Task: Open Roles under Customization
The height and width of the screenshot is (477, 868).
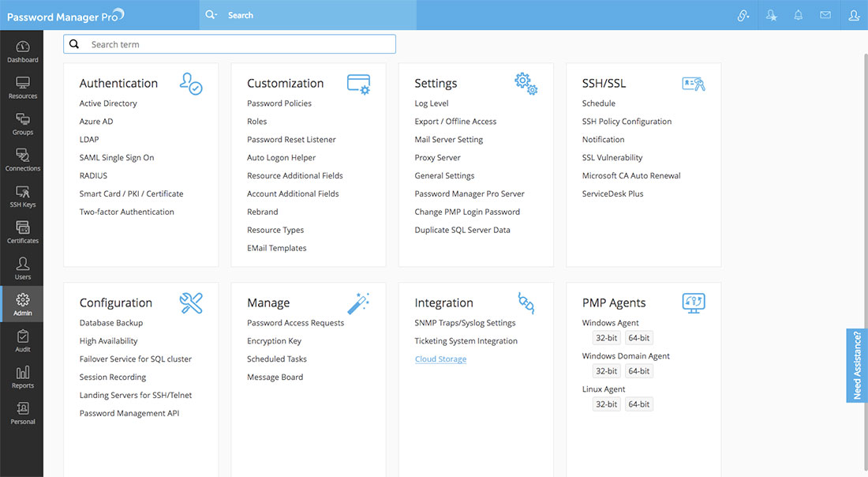Action: click(257, 122)
